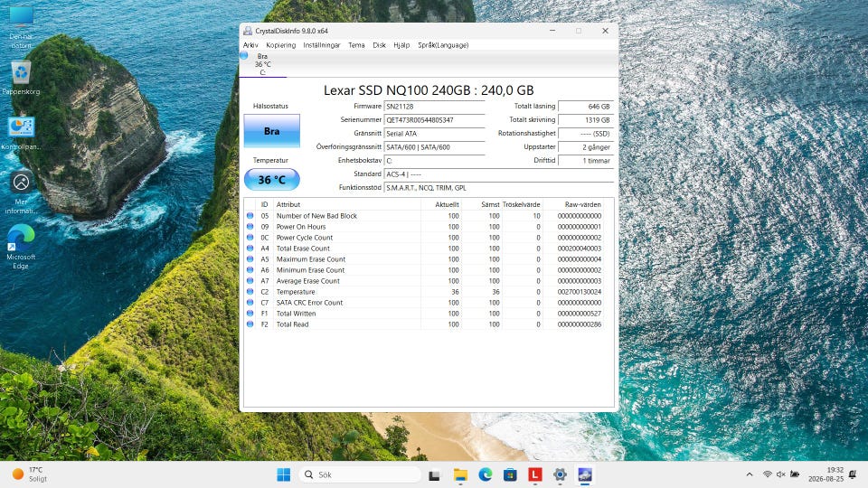Expand hidden system tray icons chevron
This screenshot has height=488, width=868.
(750, 474)
